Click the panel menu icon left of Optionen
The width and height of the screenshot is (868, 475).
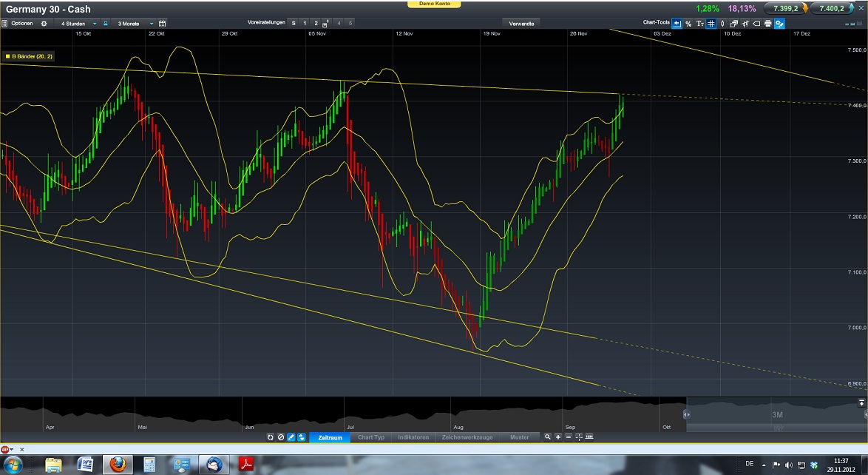pos(4,24)
